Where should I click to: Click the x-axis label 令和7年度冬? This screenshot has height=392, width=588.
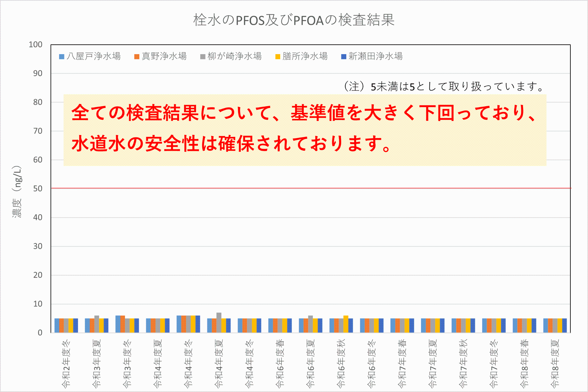pos(494,363)
